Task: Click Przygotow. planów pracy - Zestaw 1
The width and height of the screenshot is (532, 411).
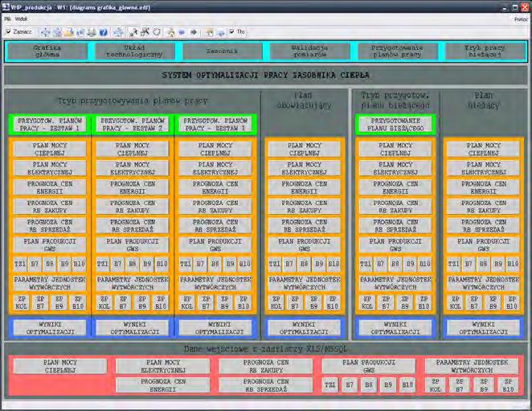Action: click(50, 125)
